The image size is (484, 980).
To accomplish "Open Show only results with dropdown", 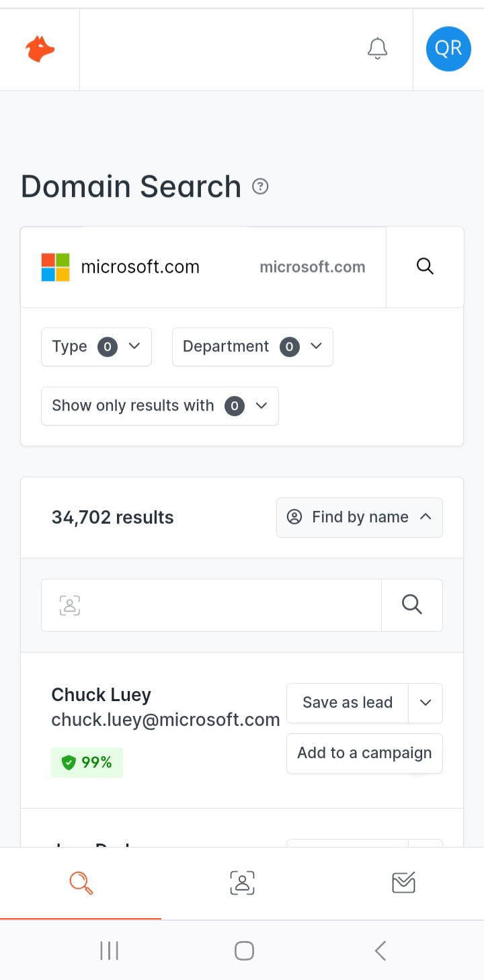I will click(160, 406).
